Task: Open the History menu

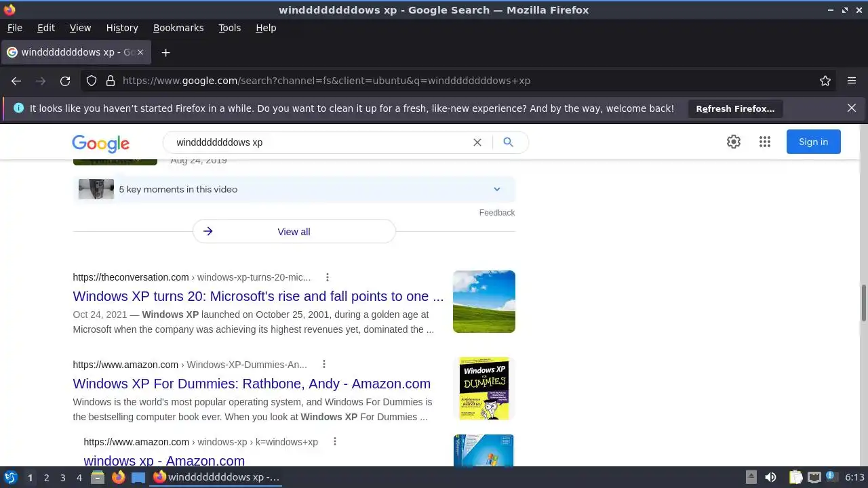Action: coord(122,28)
